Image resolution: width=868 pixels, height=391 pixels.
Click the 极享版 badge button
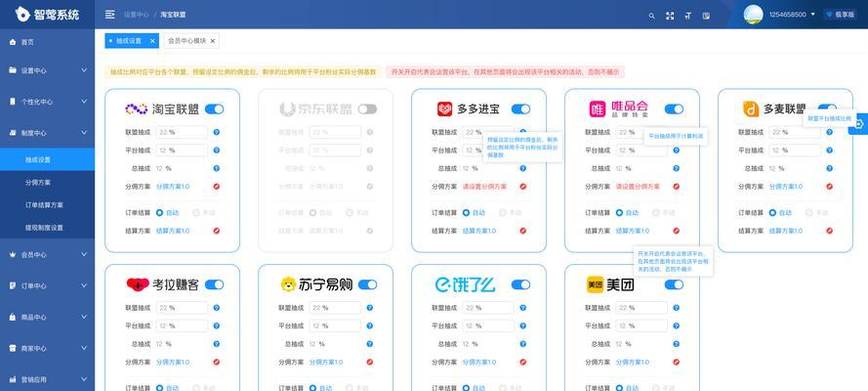click(841, 15)
